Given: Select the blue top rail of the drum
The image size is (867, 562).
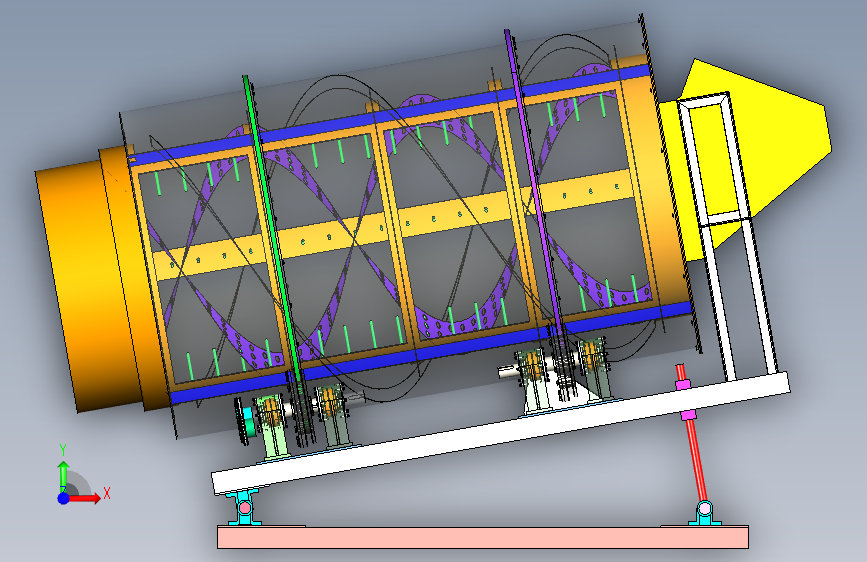Looking at the screenshot, I should click(390, 115).
